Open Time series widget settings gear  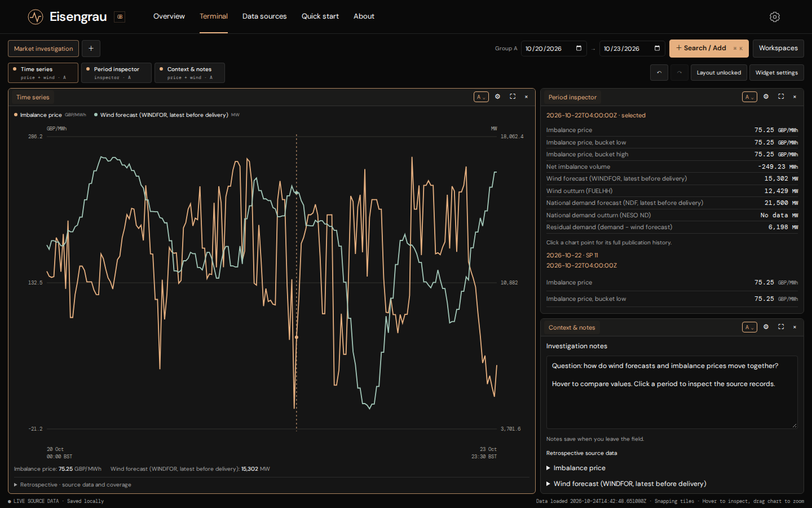coord(497,97)
